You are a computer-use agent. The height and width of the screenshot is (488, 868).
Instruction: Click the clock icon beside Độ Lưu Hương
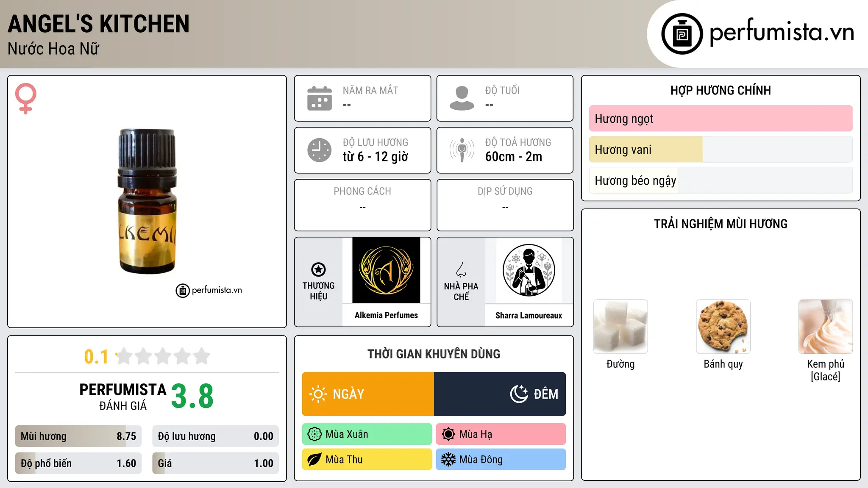(320, 150)
